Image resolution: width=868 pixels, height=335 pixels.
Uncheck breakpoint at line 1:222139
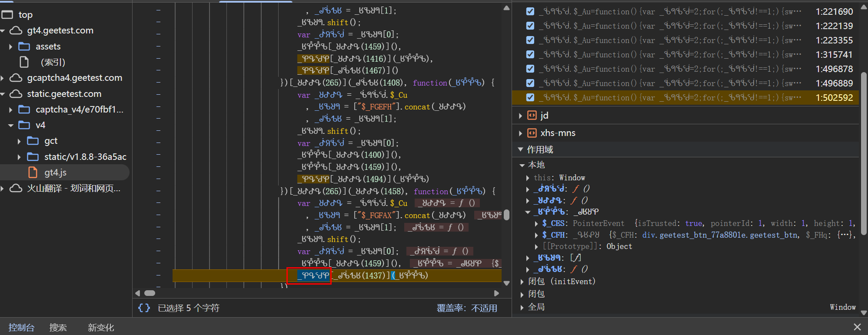pos(530,26)
